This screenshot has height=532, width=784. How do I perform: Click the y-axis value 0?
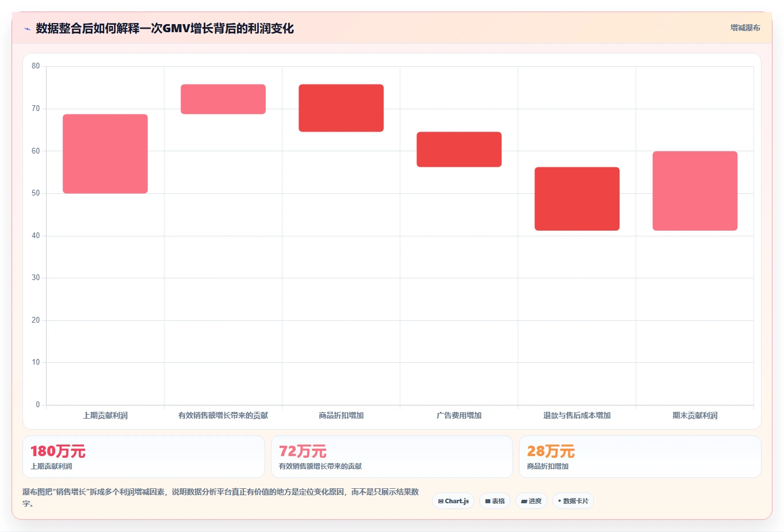click(x=38, y=405)
